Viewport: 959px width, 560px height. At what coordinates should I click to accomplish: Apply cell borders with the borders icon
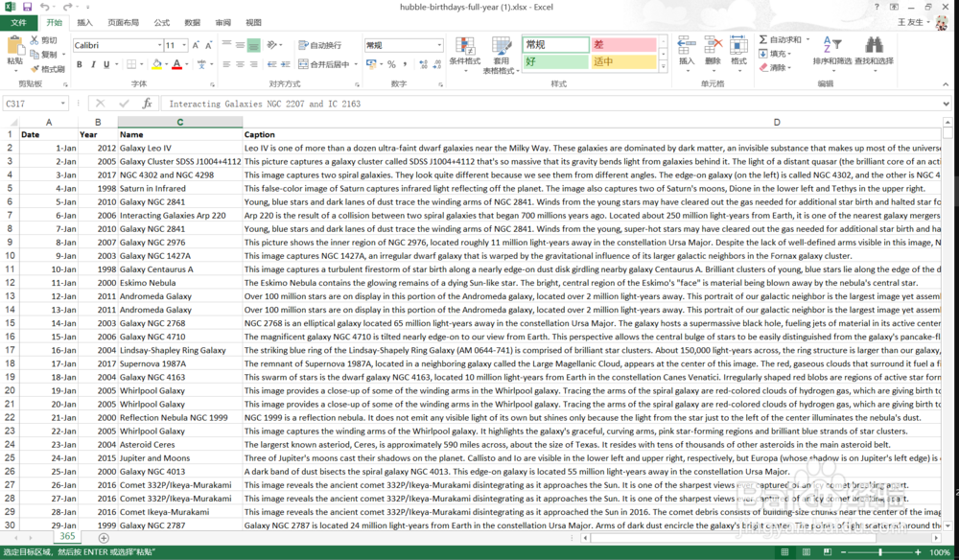click(130, 64)
